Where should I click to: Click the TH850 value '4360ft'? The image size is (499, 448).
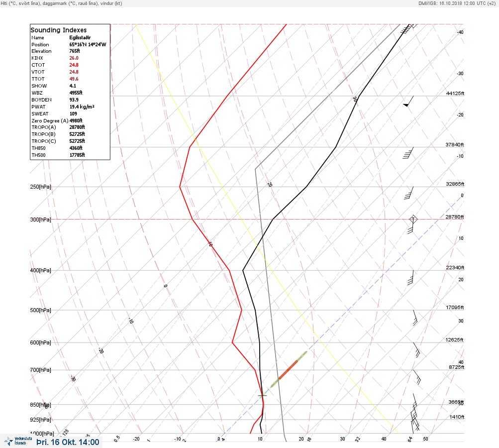click(76, 148)
